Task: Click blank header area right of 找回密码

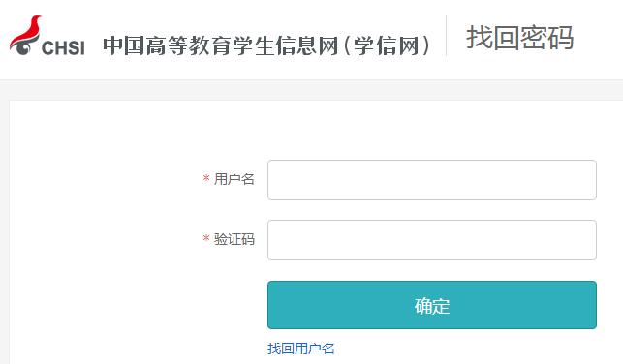Action: (599, 38)
